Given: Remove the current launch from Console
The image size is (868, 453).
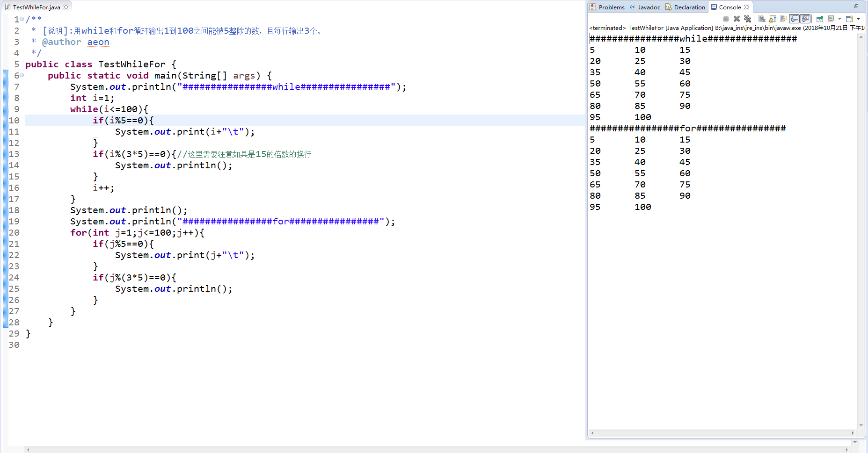Looking at the screenshot, I should pyautogui.click(x=737, y=19).
